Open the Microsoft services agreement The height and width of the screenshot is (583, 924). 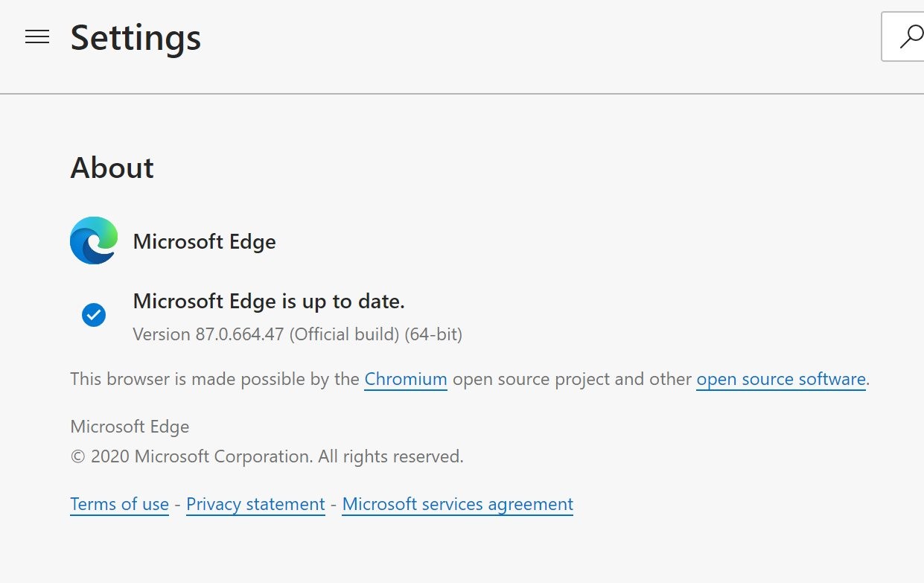tap(456, 504)
